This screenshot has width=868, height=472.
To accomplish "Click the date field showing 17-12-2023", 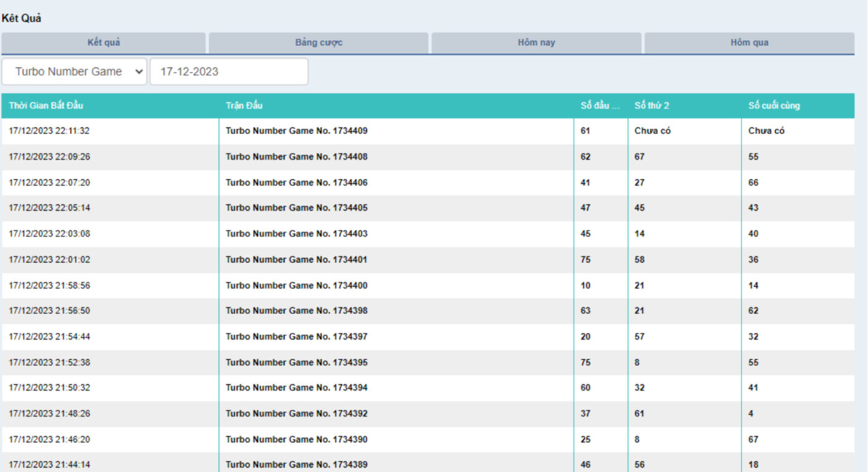I will 229,71.
